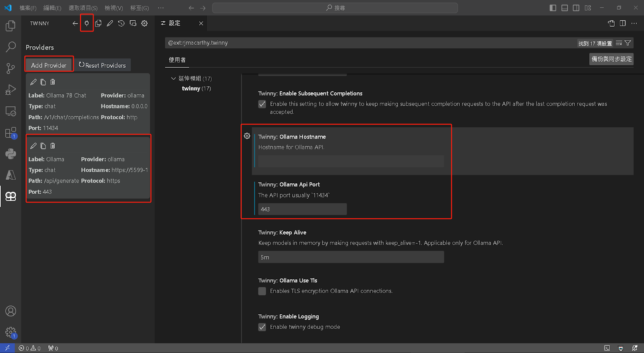The width and height of the screenshot is (644, 353).
Task: Open settings JSON file icon
Action: coord(611,23)
